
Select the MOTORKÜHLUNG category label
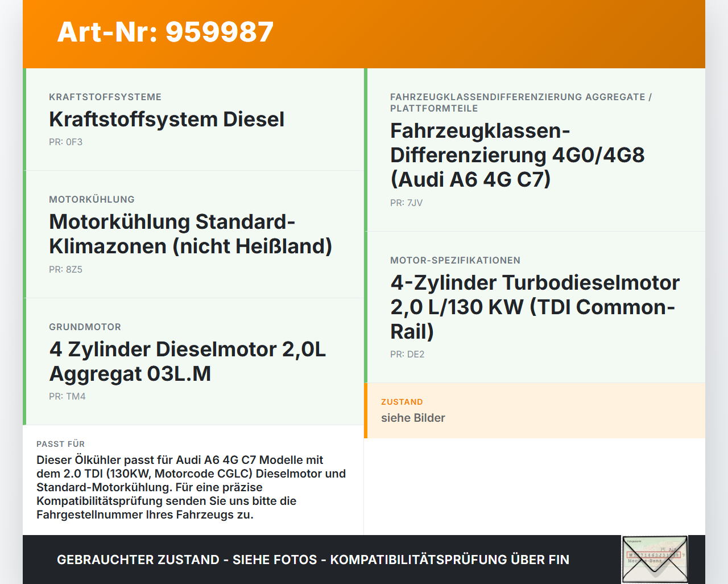tap(92, 199)
